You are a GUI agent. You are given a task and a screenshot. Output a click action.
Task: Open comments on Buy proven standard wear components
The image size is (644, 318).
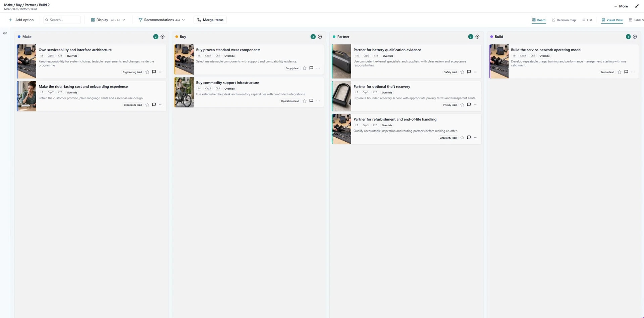pos(311,68)
